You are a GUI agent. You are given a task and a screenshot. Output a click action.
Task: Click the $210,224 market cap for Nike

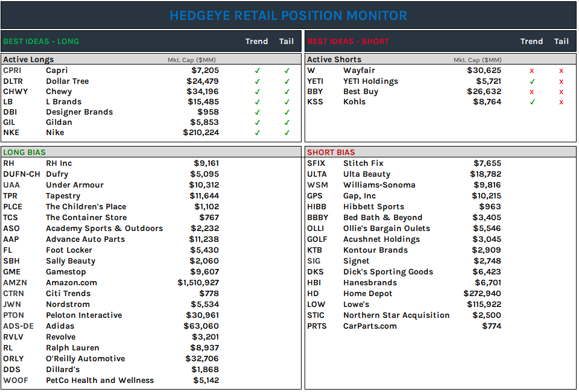200,132
